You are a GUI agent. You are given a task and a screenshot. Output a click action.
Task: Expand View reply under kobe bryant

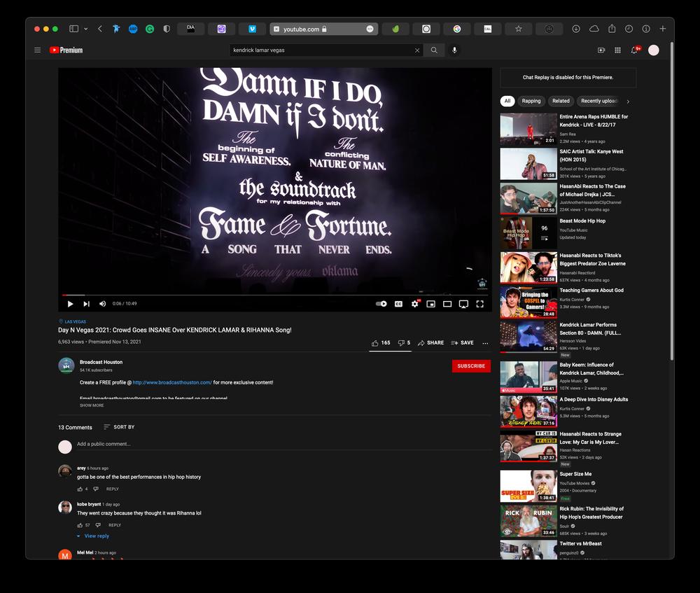pos(93,536)
